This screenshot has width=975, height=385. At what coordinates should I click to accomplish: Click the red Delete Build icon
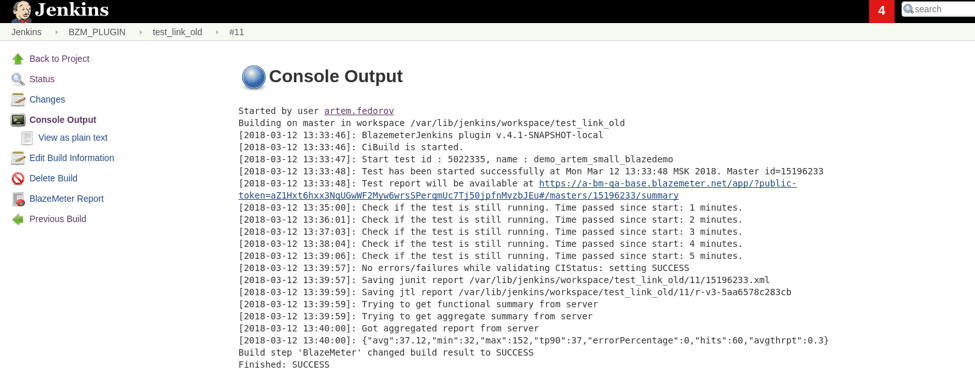[x=18, y=179]
